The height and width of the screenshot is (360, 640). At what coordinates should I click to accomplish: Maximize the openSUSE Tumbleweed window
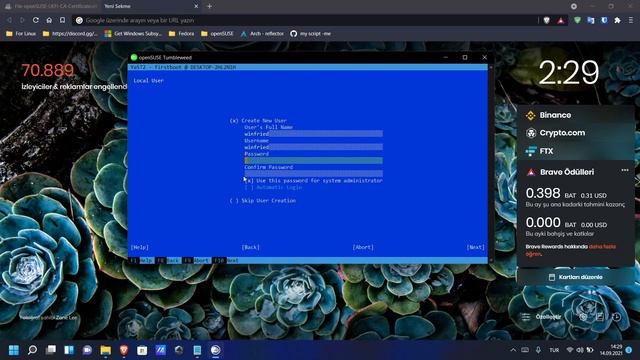pyautogui.click(x=465, y=58)
